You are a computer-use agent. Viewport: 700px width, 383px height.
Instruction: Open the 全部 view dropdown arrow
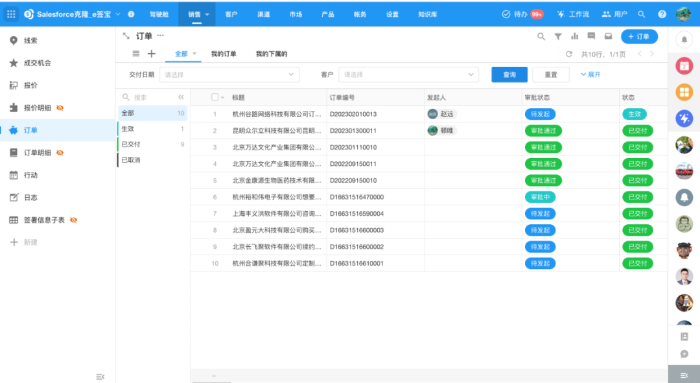pyautogui.click(x=195, y=54)
